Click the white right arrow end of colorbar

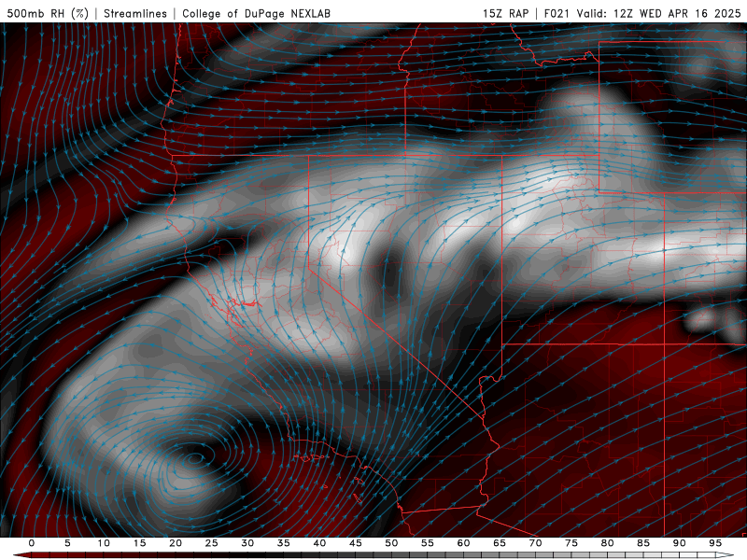[725, 555]
